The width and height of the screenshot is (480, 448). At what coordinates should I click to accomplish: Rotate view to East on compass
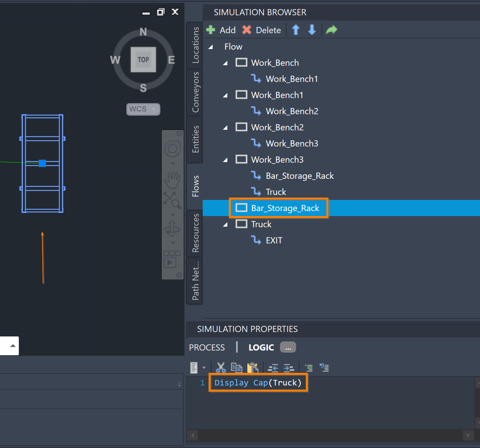(172, 60)
